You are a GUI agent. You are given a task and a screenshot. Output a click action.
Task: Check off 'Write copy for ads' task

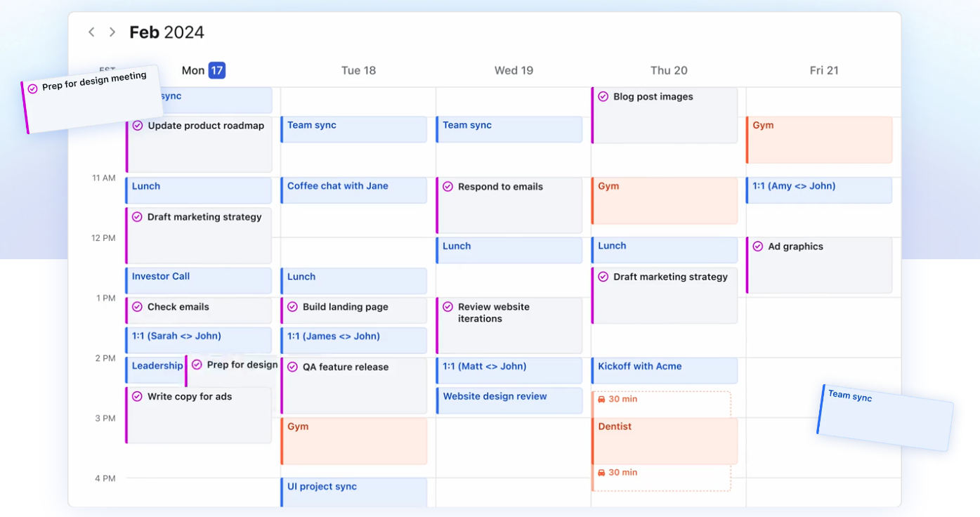point(138,397)
